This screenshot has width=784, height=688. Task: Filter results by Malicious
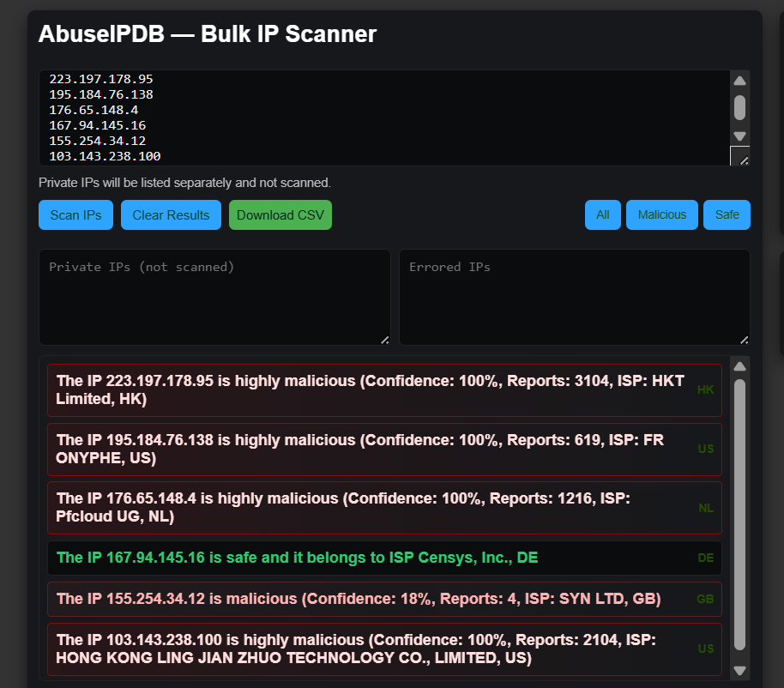[662, 215]
